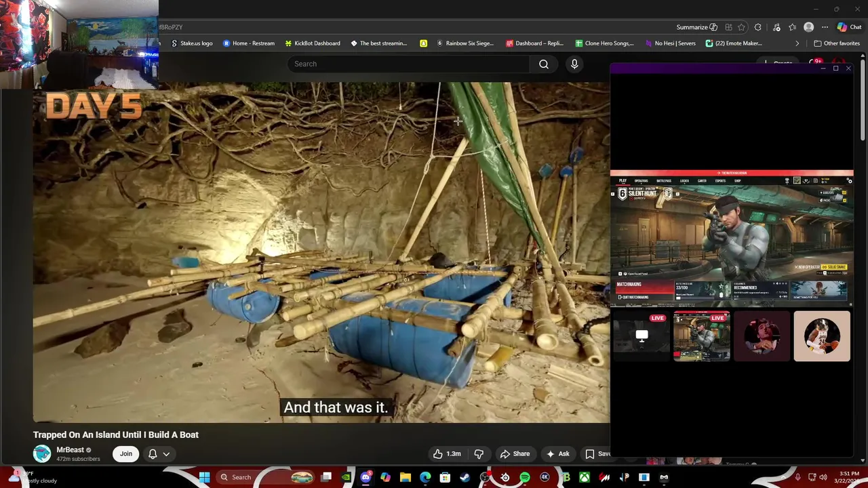Click the YouTube search magnifier button

pyautogui.click(x=544, y=64)
